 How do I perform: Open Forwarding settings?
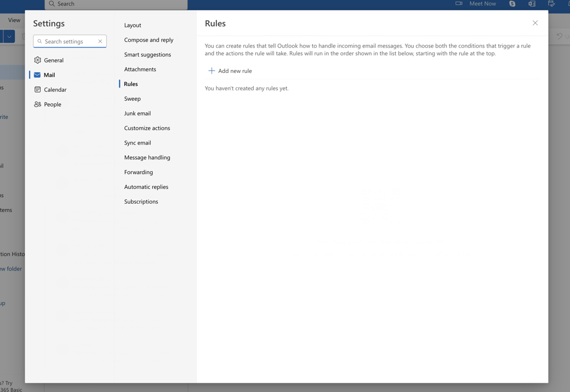click(x=138, y=172)
